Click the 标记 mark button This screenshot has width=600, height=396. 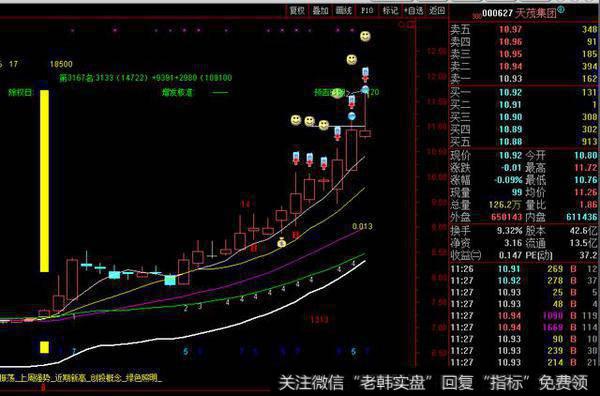390,11
